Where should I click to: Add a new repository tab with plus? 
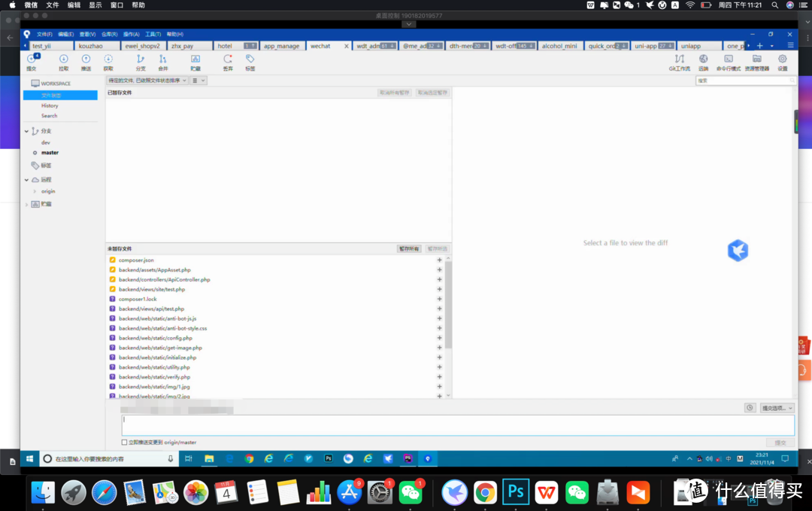coord(759,46)
